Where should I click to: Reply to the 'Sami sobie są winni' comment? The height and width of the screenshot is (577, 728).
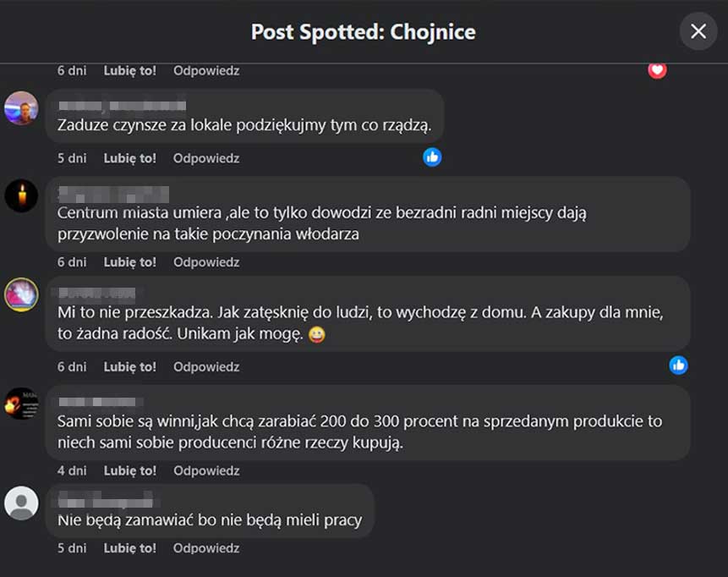206,470
